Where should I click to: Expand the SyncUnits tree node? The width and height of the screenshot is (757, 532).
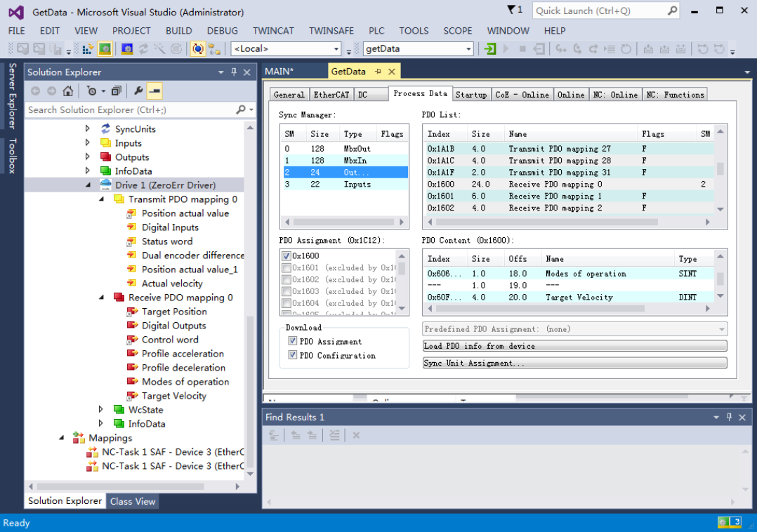pyautogui.click(x=88, y=129)
